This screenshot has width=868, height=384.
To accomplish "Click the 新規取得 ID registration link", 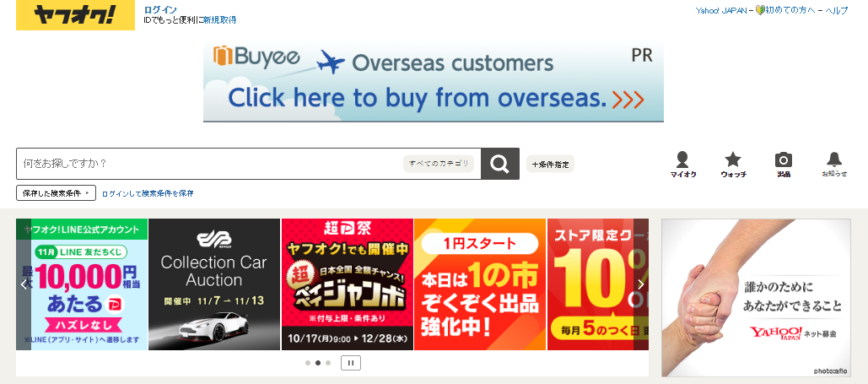I will [x=220, y=20].
